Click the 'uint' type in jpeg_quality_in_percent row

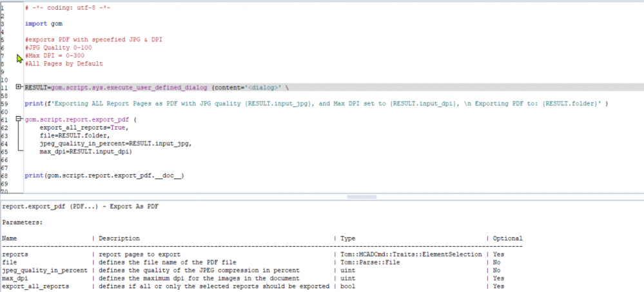point(347,270)
